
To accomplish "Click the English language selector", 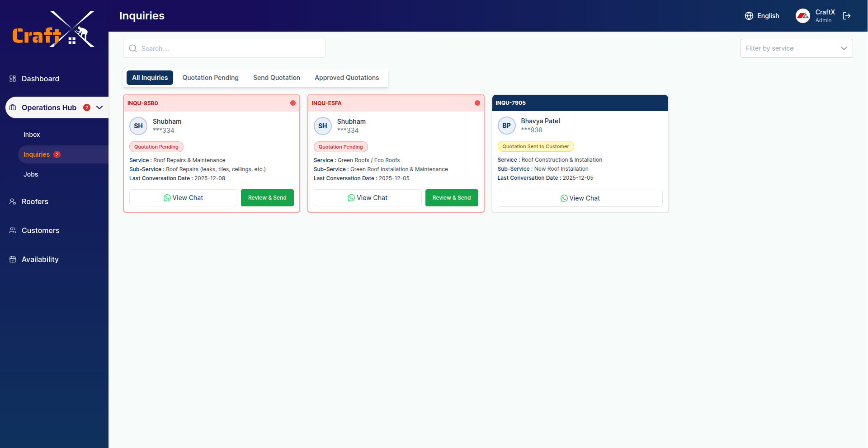I will pyautogui.click(x=768, y=16).
